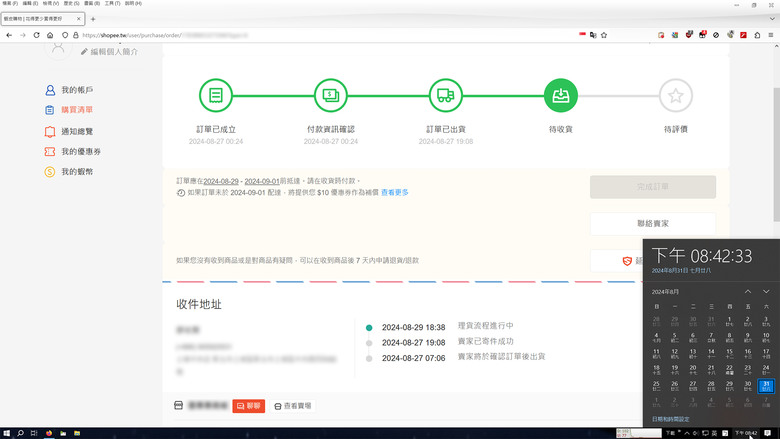Open the extension with red badge count
Screen dimensions: 780x439
point(702,35)
